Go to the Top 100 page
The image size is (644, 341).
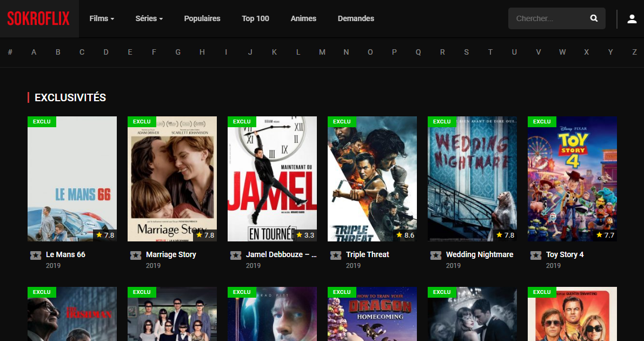(255, 18)
